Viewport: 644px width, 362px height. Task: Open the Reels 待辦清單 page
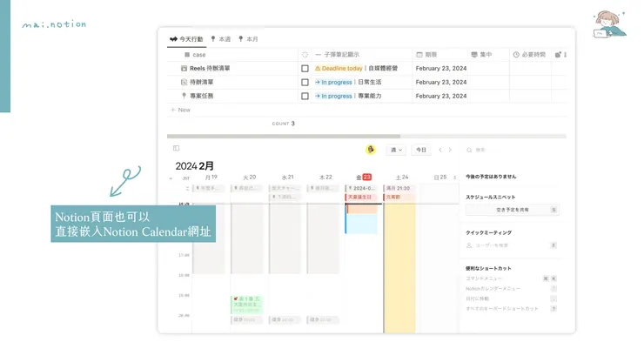tap(210, 68)
